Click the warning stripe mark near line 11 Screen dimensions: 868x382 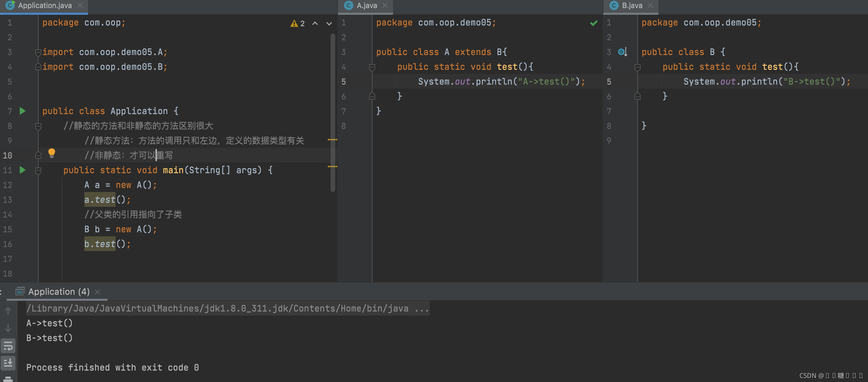coord(332,166)
